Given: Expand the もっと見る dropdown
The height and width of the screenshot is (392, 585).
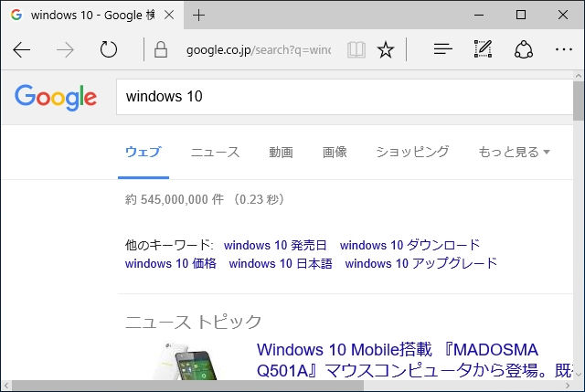Looking at the screenshot, I should pos(514,153).
